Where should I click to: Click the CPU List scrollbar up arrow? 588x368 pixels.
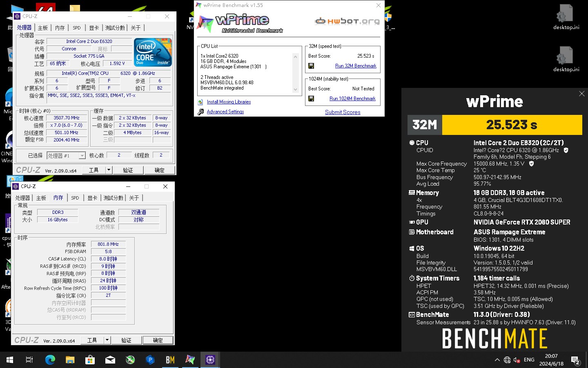coord(295,57)
